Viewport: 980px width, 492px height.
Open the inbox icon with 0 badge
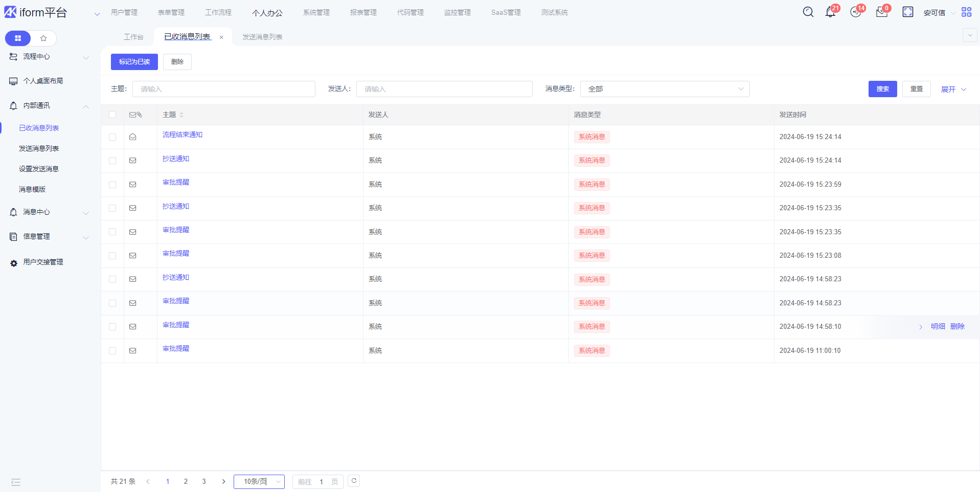tap(881, 12)
